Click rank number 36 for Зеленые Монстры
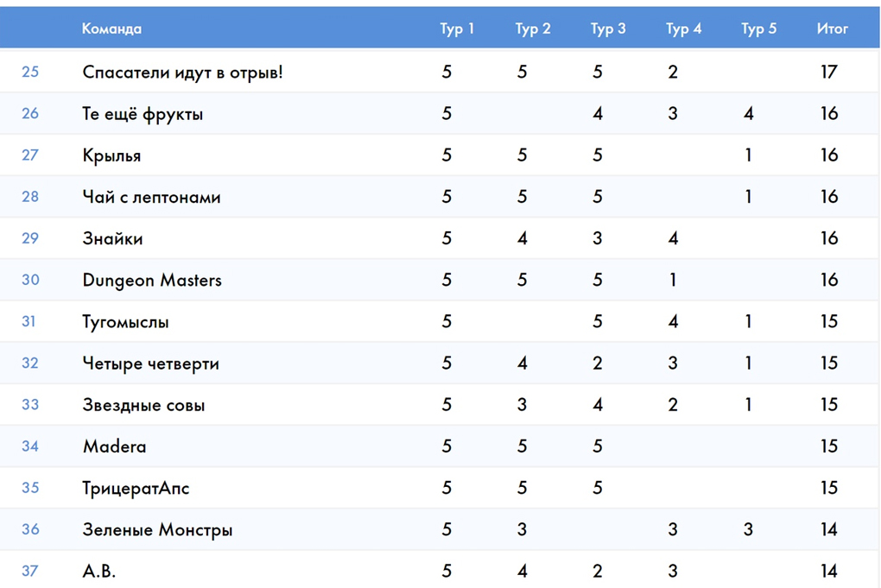This screenshot has height=588, width=881. [30, 529]
